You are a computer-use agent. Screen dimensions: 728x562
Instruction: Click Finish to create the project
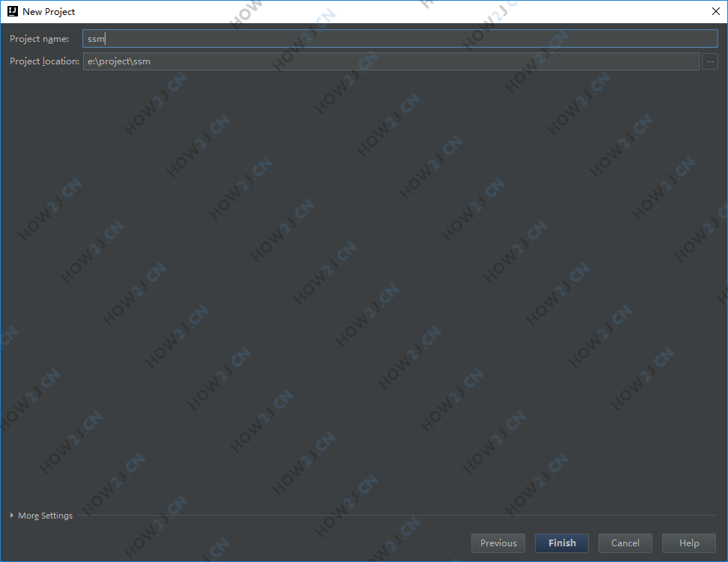tap(562, 543)
